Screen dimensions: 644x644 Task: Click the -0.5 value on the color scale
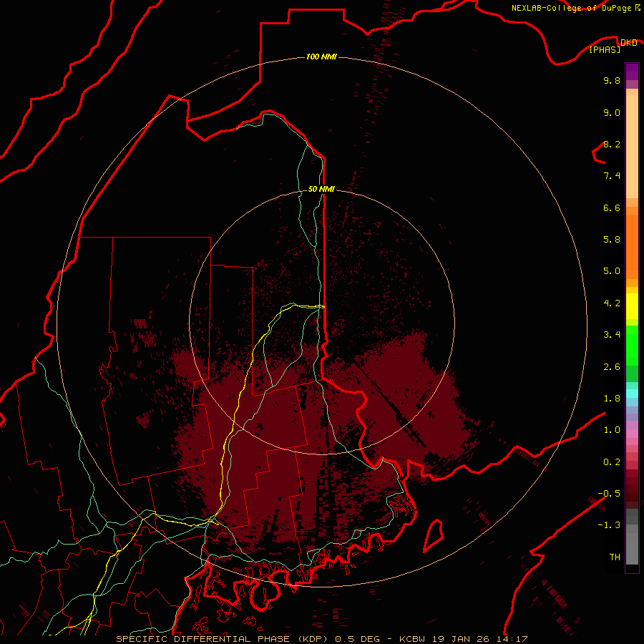[609, 494]
